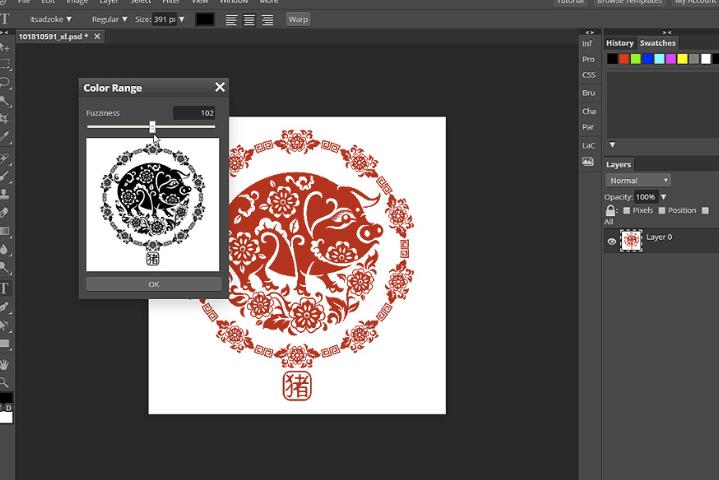Select the Crop tool
719x480 pixels.
(x=5, y=119)
